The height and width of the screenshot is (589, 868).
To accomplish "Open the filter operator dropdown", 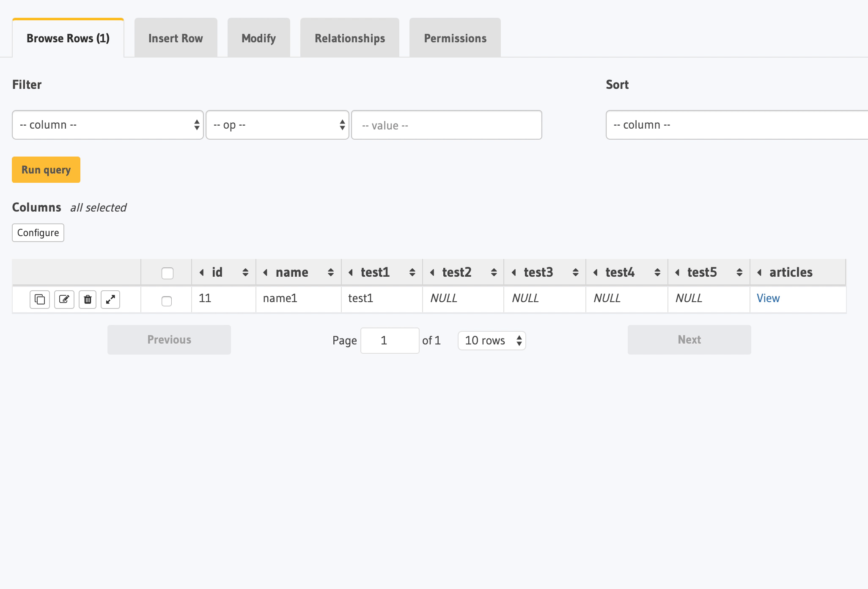I will 277,125.
